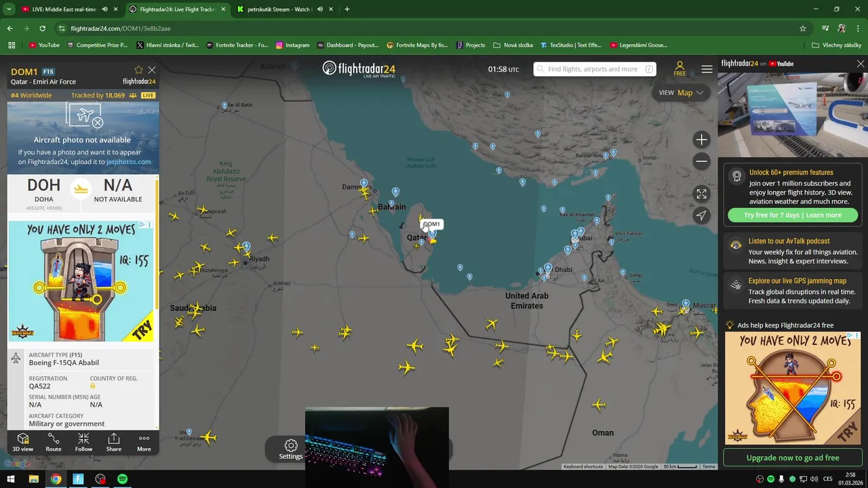The image size is (868, 488).
Task: View site information icon in address bar
Action: pyautogui.click(x=62, y=28)
